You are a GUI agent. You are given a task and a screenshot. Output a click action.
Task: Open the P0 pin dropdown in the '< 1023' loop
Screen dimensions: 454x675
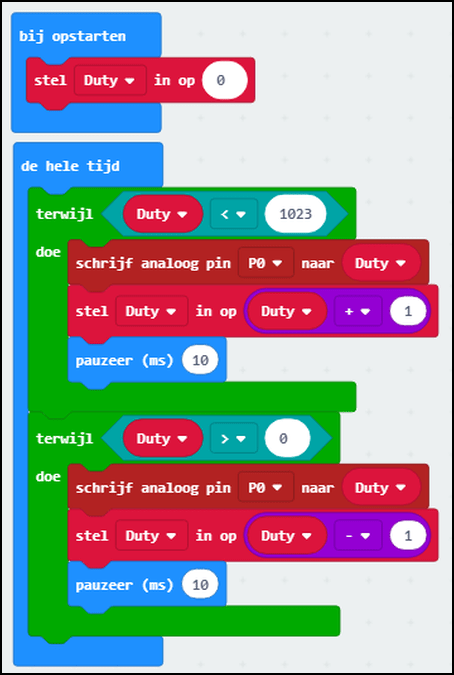[266, 263]
